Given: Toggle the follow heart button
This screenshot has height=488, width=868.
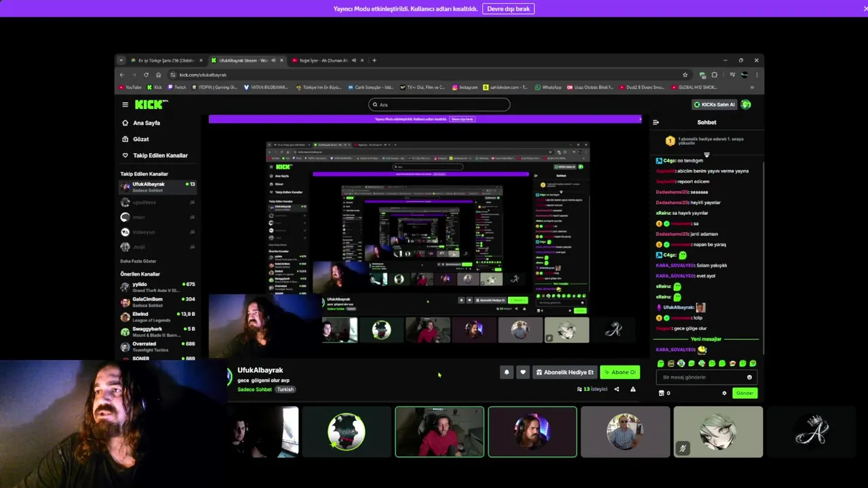Looking at the screenshot, I should (523, 372).
